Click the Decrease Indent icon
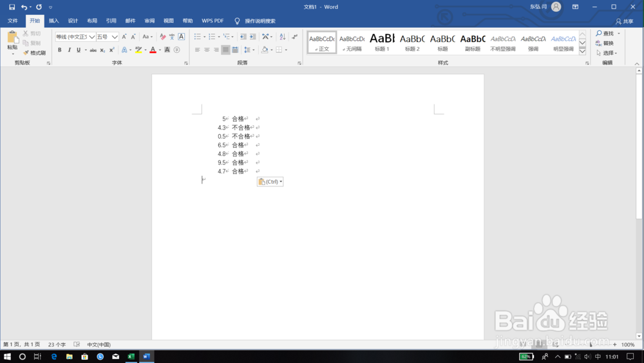The width and height of the screenshot is (644, 363). click(x=243, y=37)
